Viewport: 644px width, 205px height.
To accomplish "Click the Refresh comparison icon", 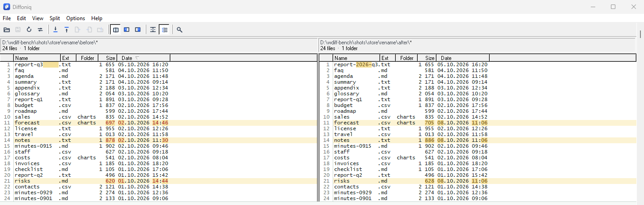I will [x=29, y=30].
